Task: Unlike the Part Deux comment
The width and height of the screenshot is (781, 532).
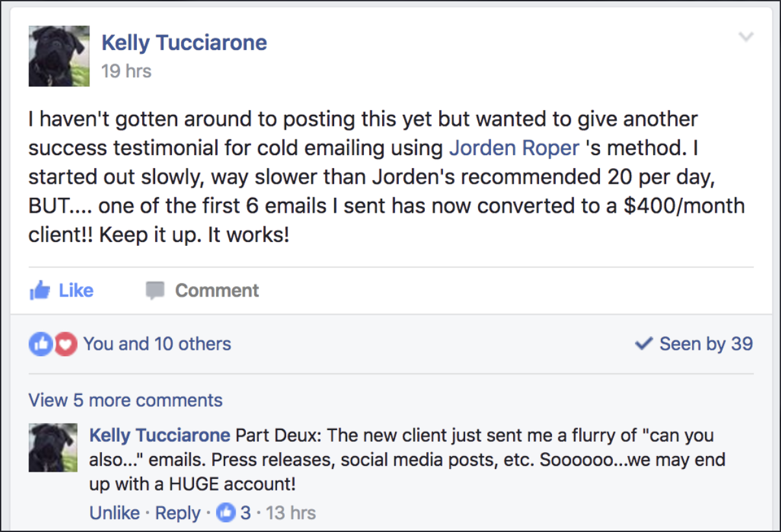Action: 115,513
